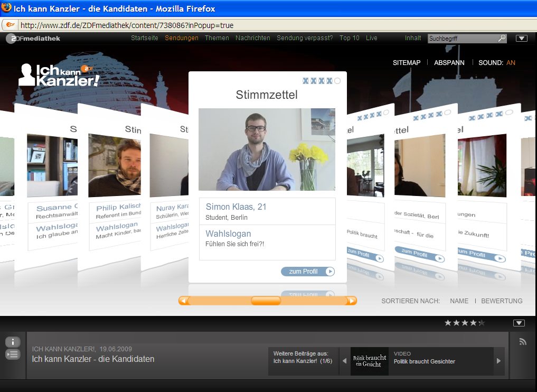Open the SITEMAP link
Image resolution: width=537 pixels, height=392 pixels.
tap(407, 63)
